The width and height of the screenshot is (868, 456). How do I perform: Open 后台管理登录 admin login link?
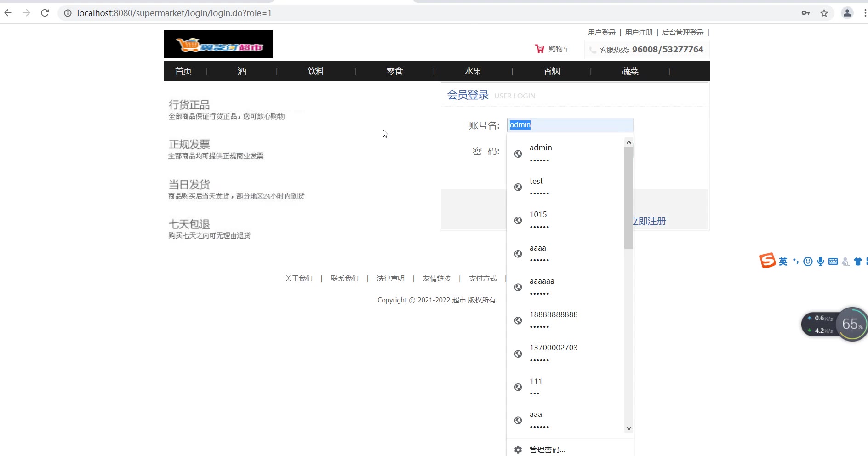[683, 33]
